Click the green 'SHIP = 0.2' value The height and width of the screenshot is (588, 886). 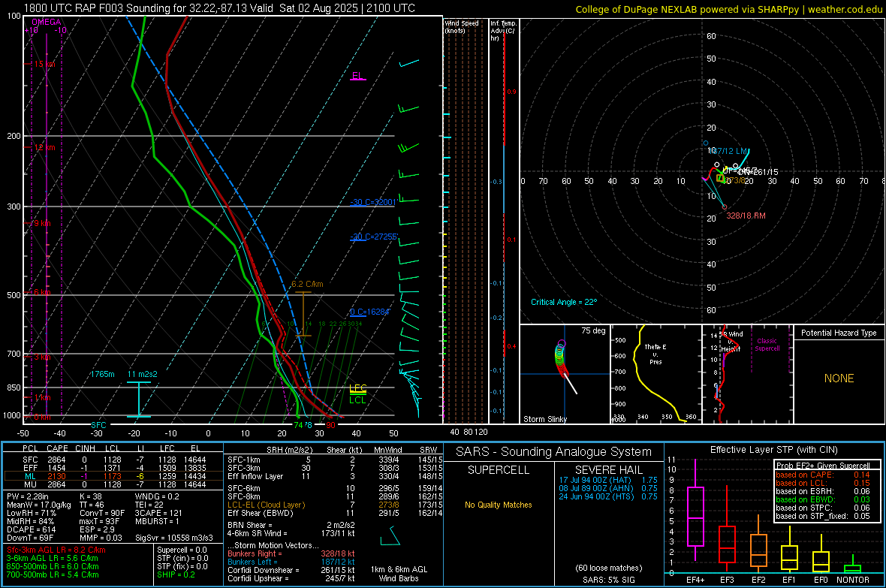pos(176,574)
